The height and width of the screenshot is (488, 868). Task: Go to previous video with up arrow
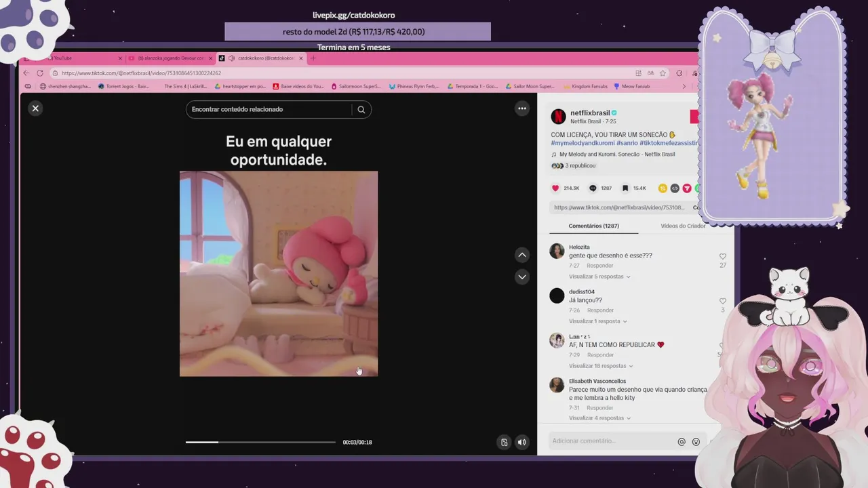522,255
